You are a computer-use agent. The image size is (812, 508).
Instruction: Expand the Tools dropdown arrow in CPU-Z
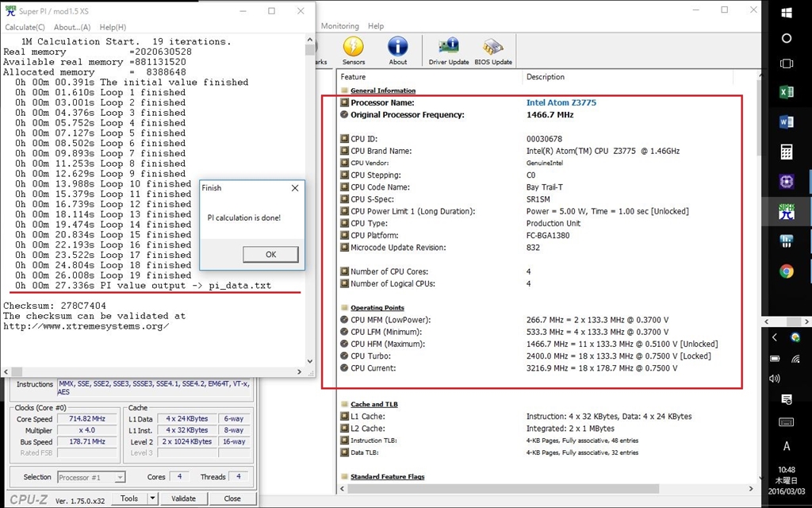pos(151,498)
